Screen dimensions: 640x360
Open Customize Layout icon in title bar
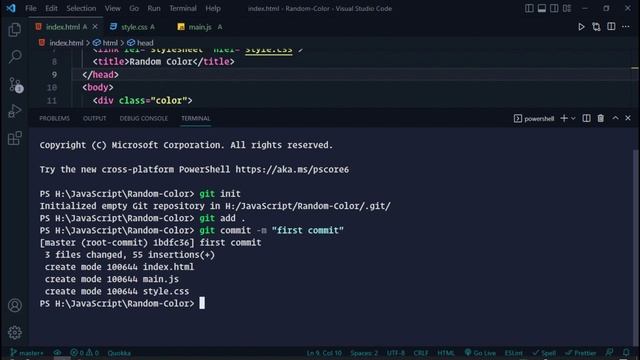coord(567,8)
